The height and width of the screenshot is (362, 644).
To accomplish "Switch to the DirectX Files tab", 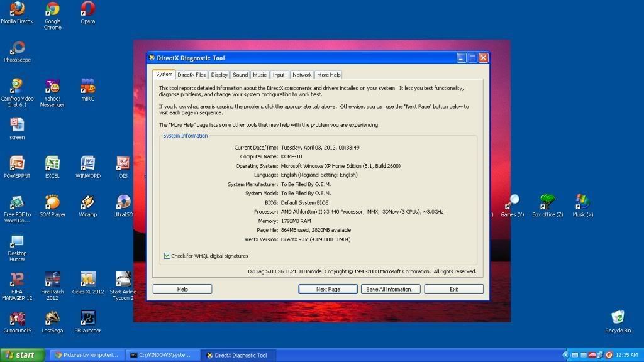I will click(191, 75).
